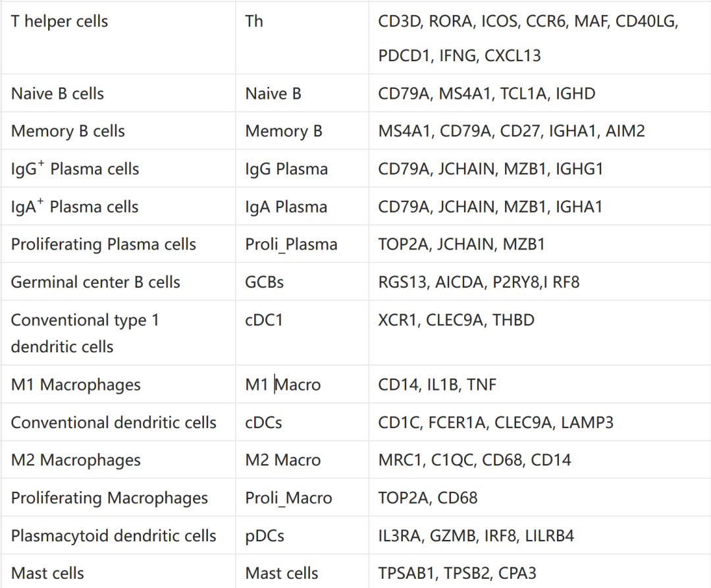
Task: Click the Conventional dendritic cells label
Action: 114,423
